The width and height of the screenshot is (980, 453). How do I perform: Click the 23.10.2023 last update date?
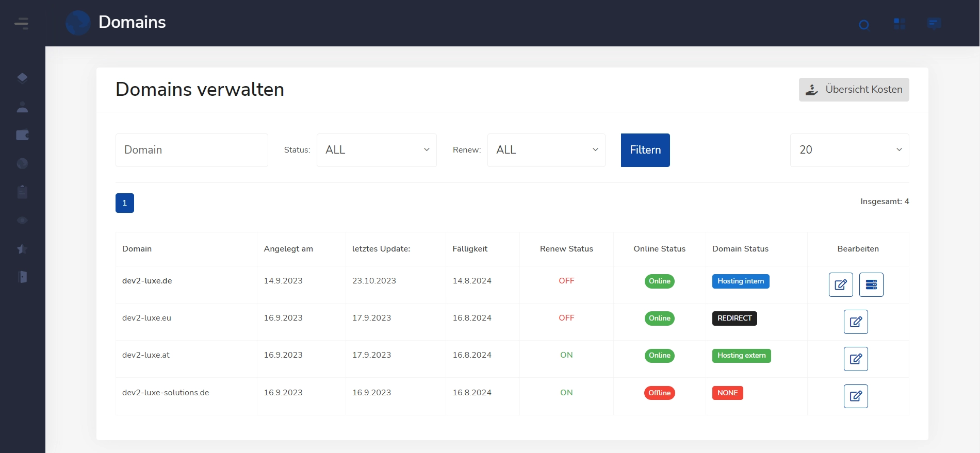pyautogui.click(x=374, y=281)
